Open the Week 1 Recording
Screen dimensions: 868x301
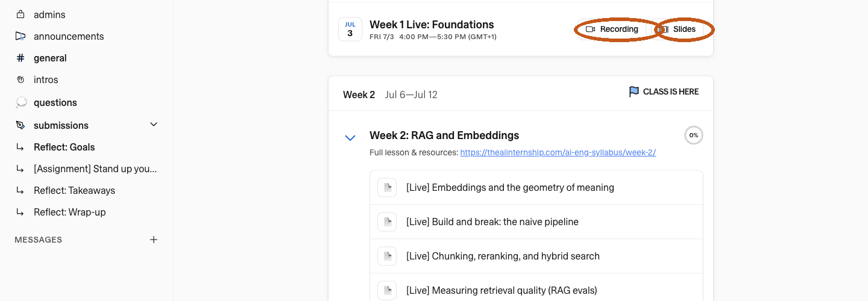(612, 29)
